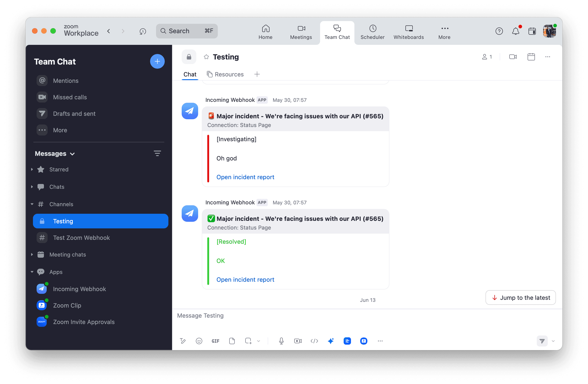This screenshot has width=588, height=384.
Task: Open Zoom Clip app chat
Action: point(100,306)
